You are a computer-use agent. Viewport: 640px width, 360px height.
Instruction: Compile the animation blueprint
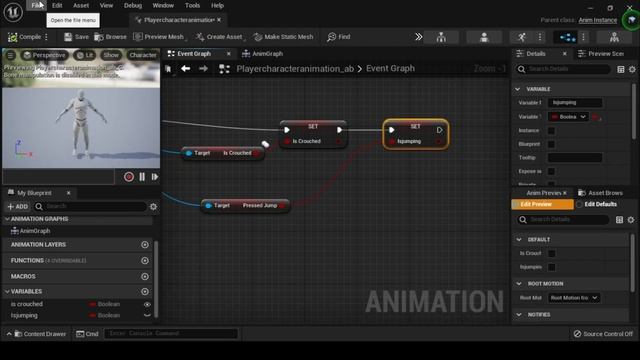25,37
